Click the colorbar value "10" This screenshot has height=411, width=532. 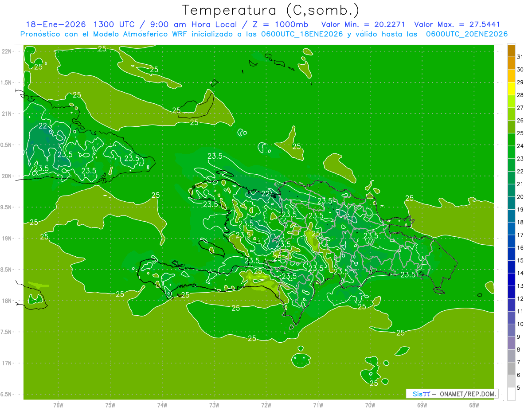[520, 324]
